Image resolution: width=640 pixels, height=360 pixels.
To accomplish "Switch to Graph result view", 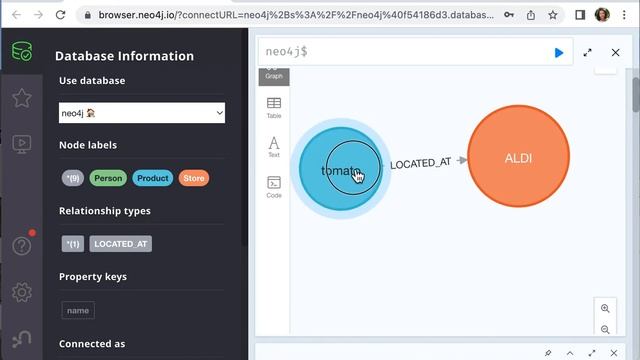I will (x=274, y=76).
